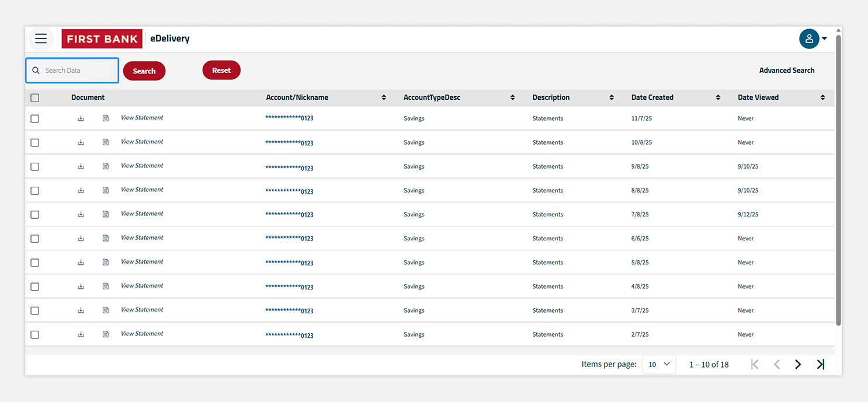868x402 pixels.
Task: Select the 6/6/25 statement row checkbox
Action: pyautogui.click(x=34, y=238)
